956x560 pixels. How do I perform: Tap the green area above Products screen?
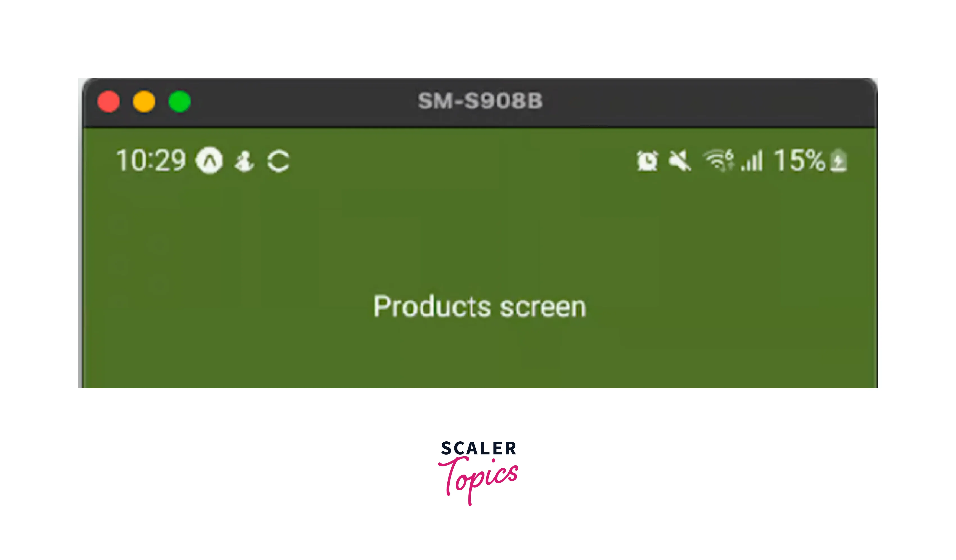click(x=480, y=235)
